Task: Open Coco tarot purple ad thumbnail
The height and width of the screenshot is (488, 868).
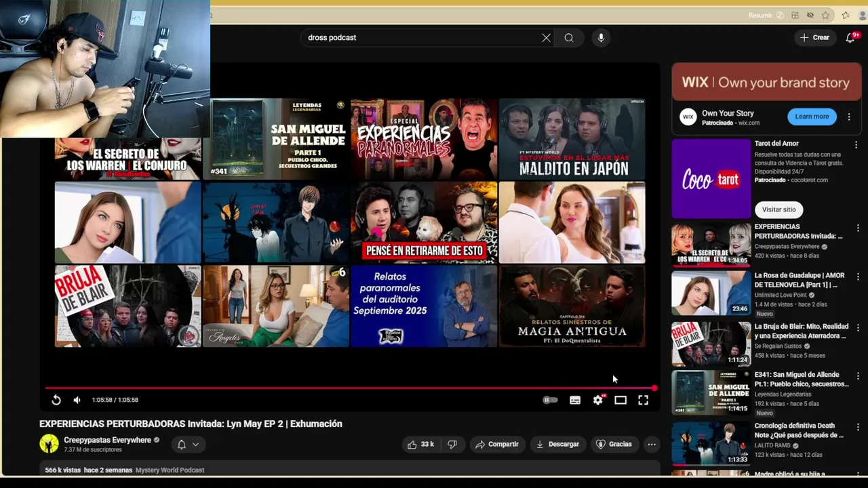Action: pos(711,179)
